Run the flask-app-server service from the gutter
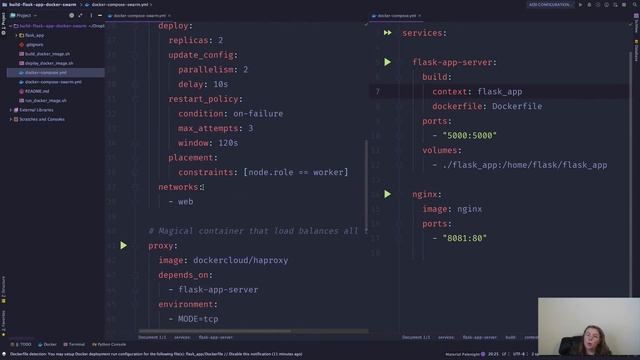 tap(387, 62)
